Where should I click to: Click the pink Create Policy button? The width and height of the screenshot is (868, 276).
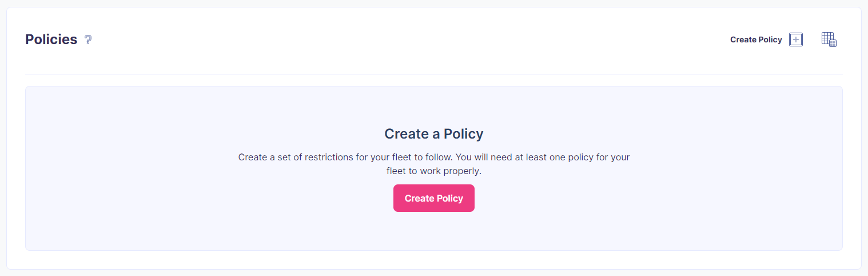coord(433,198)
